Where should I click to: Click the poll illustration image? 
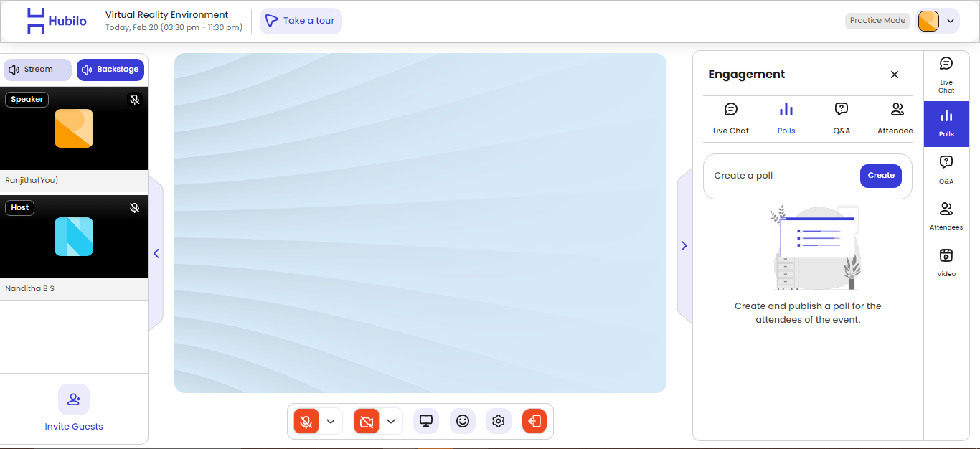816,248
